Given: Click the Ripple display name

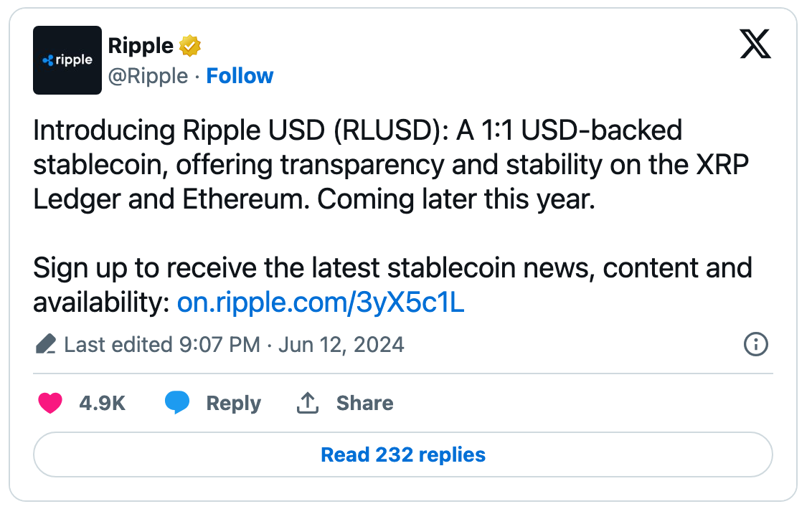Looking at the screenshot, I should coord(140,44).
